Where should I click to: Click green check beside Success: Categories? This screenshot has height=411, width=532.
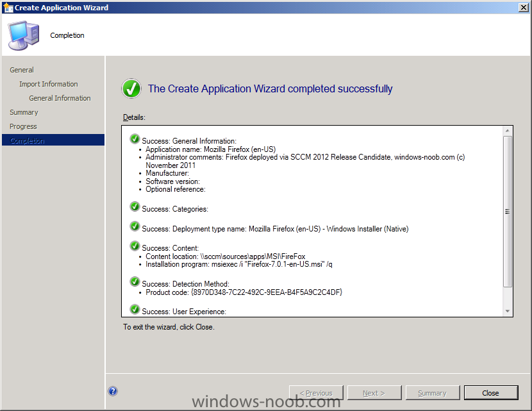135,206
